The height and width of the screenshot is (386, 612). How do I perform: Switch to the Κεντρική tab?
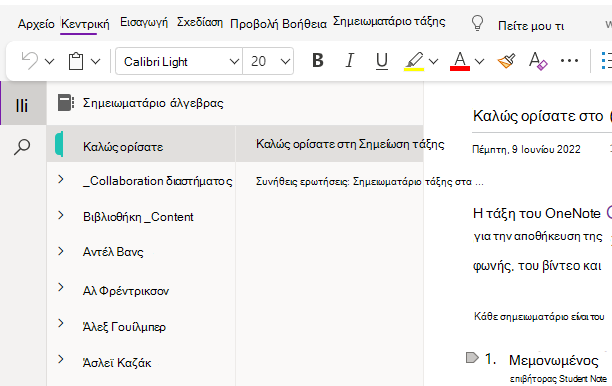point(85,24)
